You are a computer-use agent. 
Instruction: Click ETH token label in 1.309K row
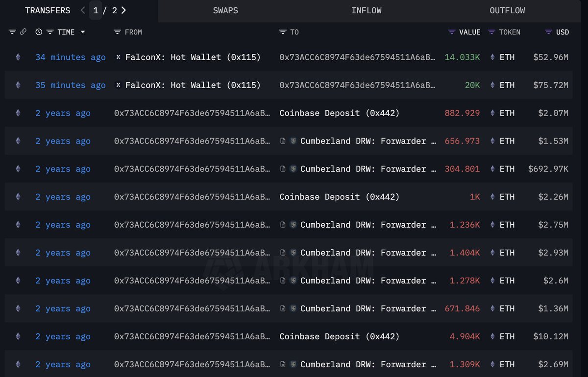tap(507, 364)
